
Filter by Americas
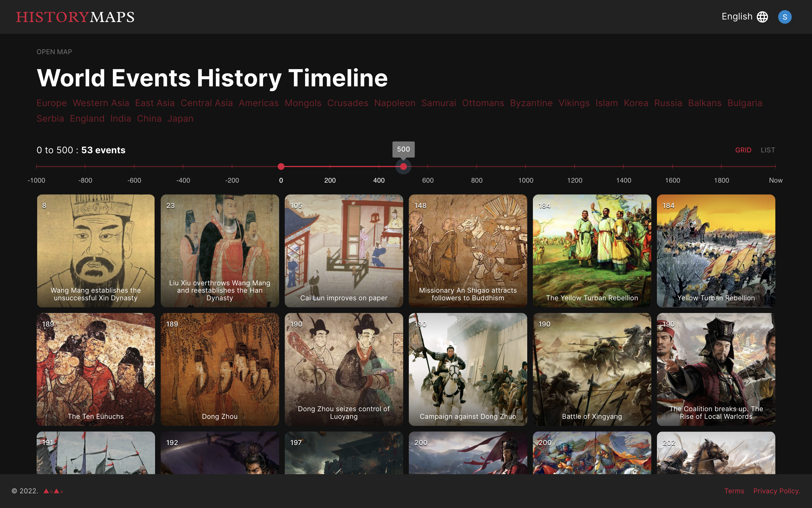(x=259, y=103)
